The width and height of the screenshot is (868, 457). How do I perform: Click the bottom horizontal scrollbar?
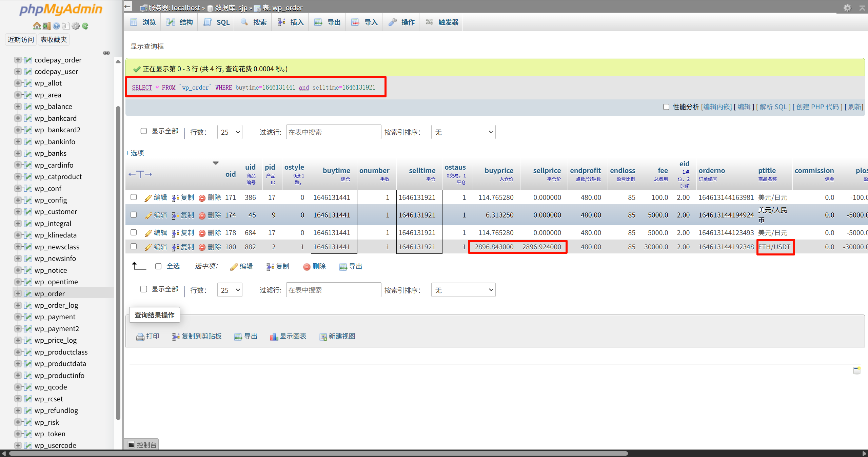319,454
